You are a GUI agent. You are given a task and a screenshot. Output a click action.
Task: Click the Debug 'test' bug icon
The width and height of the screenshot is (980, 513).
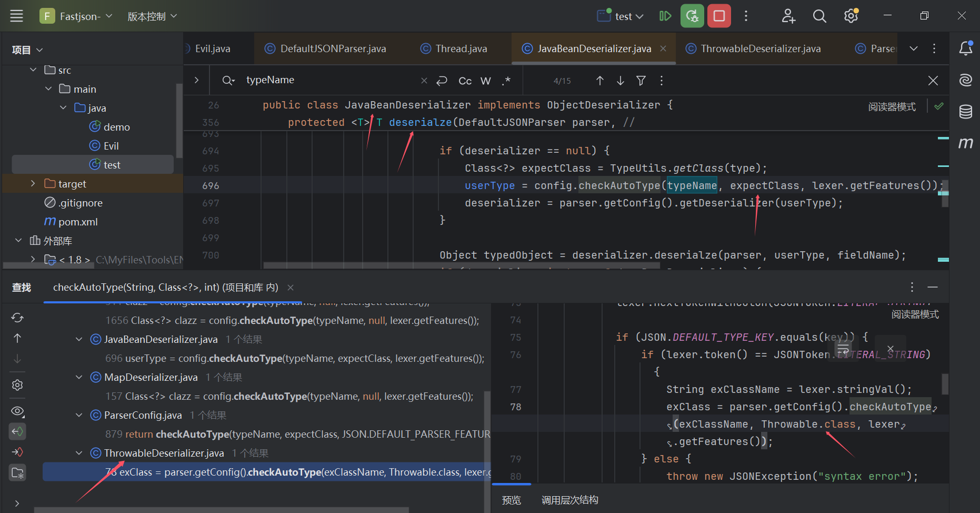pos(692,16)
